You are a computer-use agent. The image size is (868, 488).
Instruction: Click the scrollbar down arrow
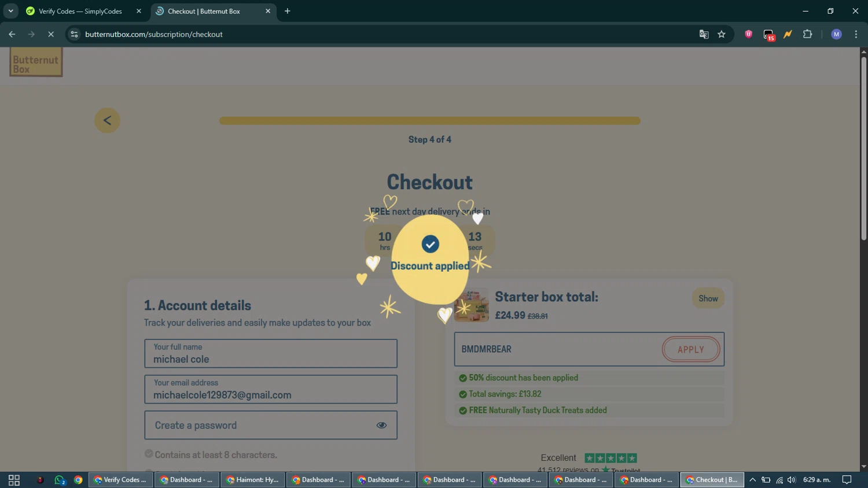click(x=863, y=467)
